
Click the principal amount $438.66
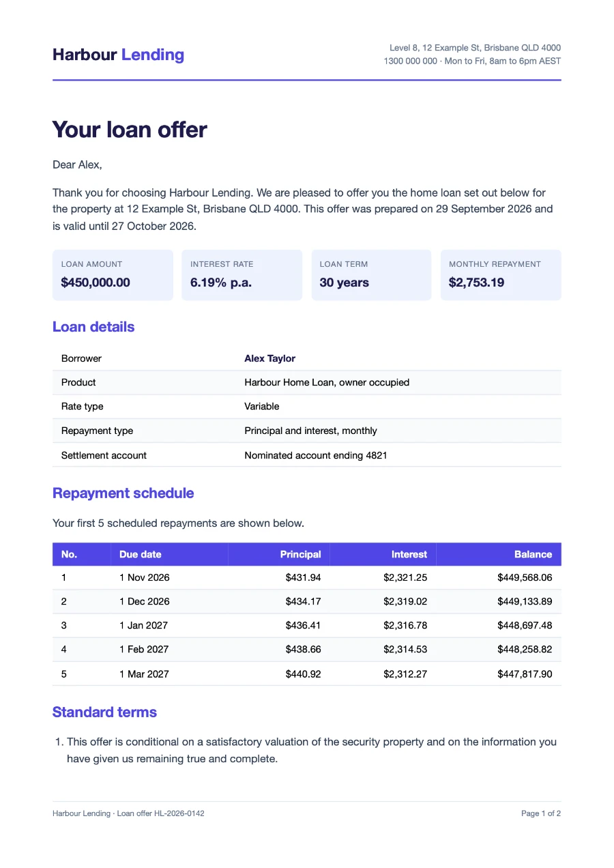click(x=304, y=649)
